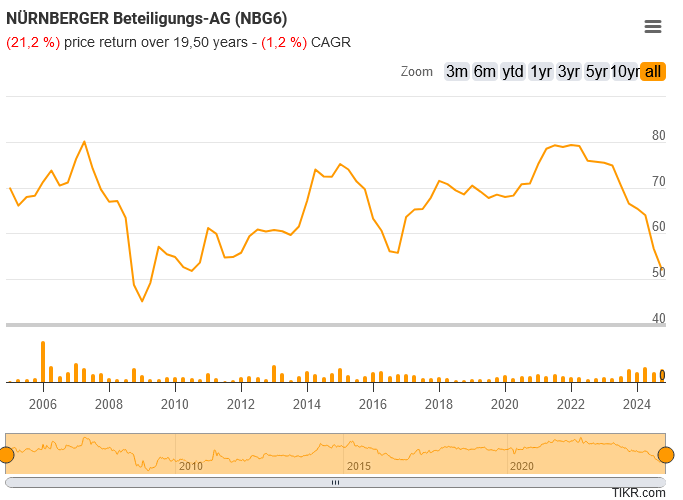Set zoom range to 3m

(456, 71)
